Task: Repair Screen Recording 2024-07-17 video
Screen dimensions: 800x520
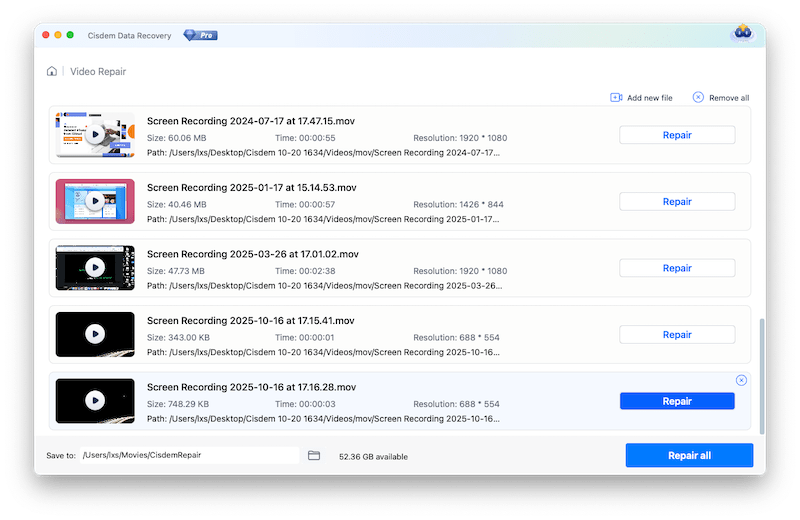Action: 677,135
